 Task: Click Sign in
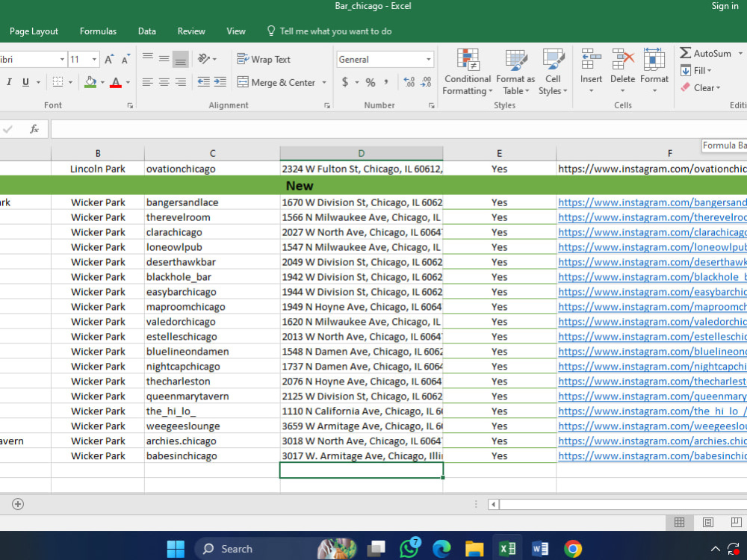[725, 6]
